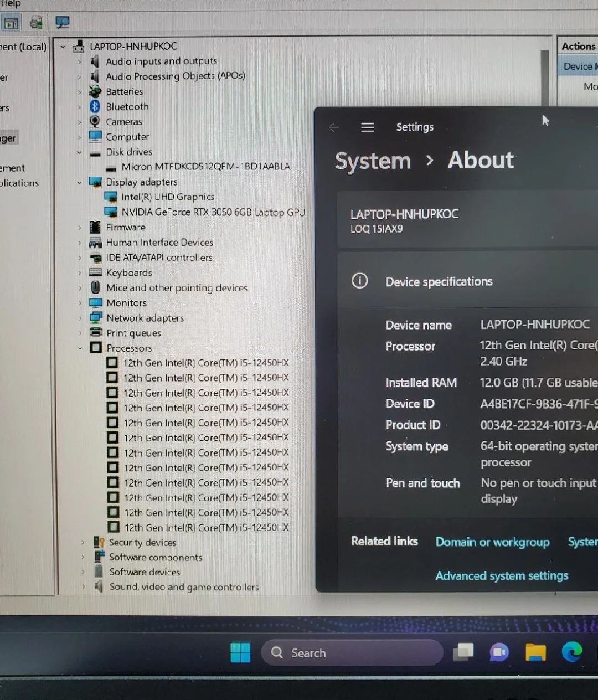Click the NVIDIA GeForce RTX 3050 adapter icon
Screen dimensions: 598x700
[x=111, y=212]
